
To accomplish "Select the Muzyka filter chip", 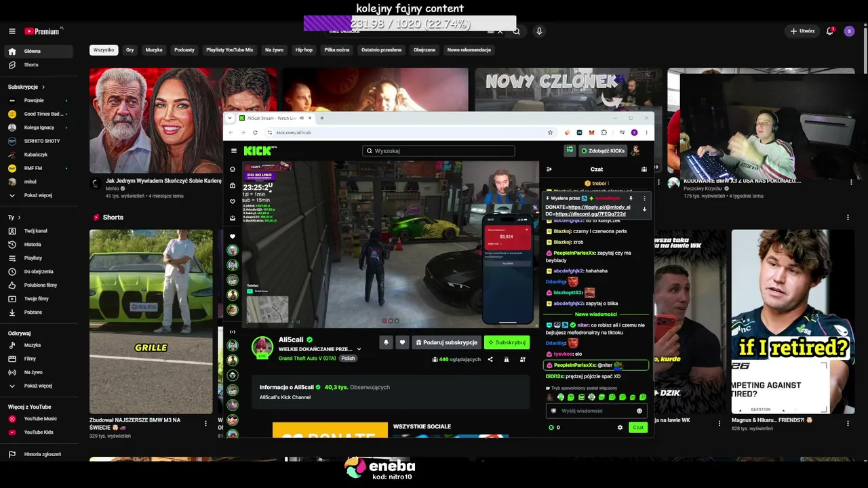I will tap(154, 50).
